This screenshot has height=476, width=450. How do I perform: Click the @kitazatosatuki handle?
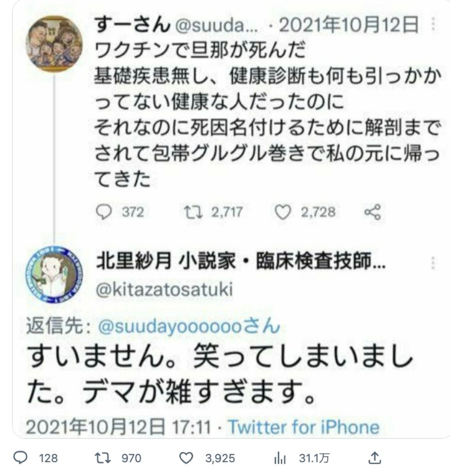coord(164,289)
